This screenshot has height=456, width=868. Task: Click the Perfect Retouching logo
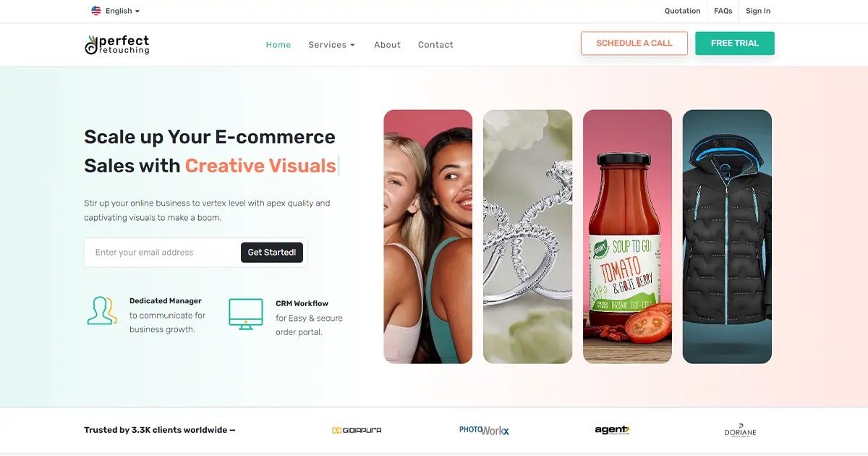(x=116, y=45)
